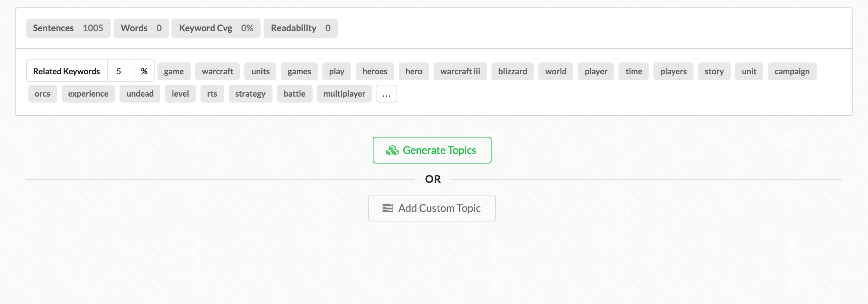Select the 'warcraft iii' keyword chip

click(460, 71)
